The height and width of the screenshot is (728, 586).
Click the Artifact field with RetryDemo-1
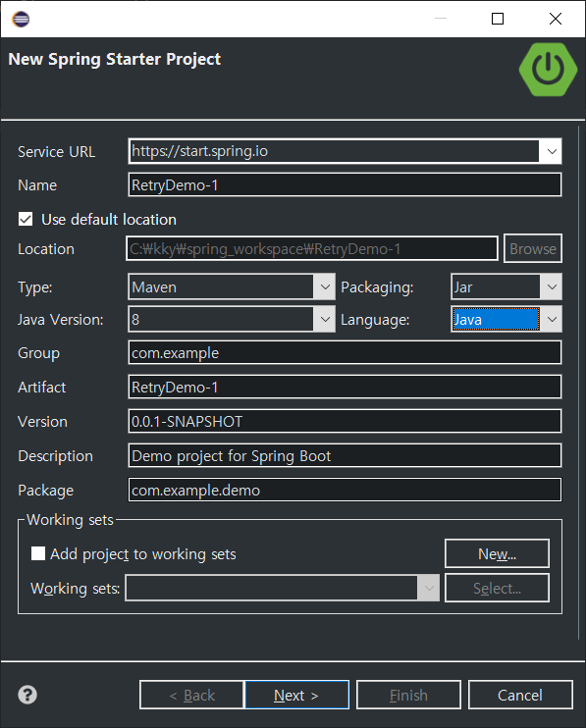pyautogui.click(x=345, y=388)
